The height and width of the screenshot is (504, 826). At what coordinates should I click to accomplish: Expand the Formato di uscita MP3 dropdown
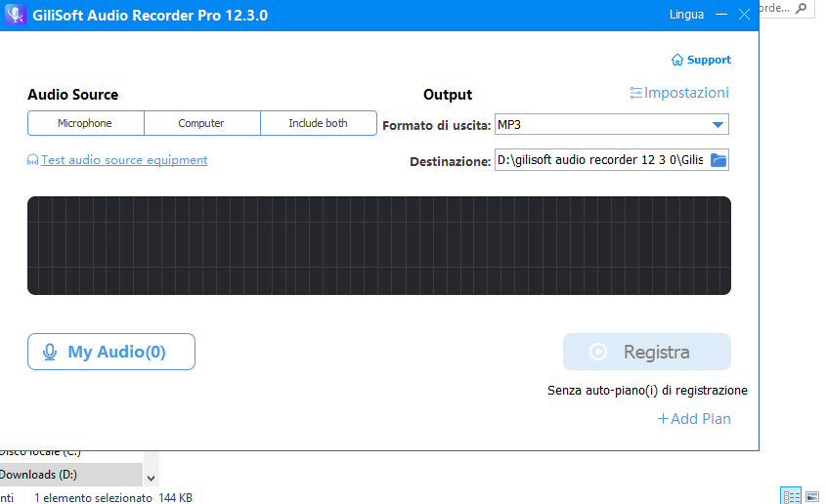[x=717, y=125]
